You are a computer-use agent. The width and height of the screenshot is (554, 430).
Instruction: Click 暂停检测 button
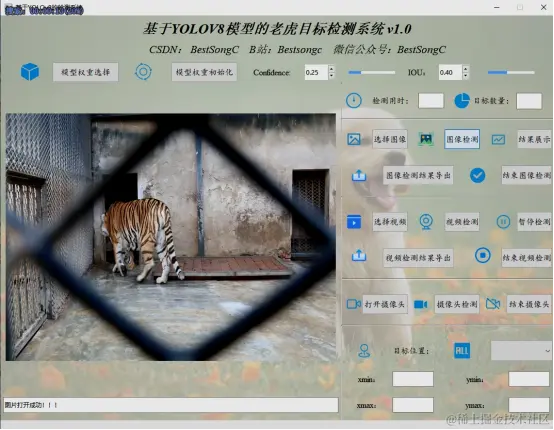pos(534,222)
